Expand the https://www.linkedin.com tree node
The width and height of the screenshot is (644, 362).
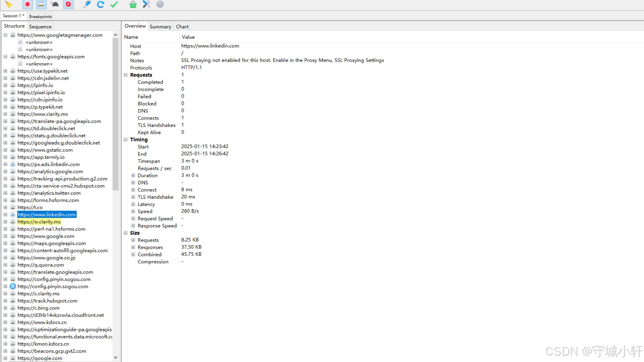click(5, 215)
